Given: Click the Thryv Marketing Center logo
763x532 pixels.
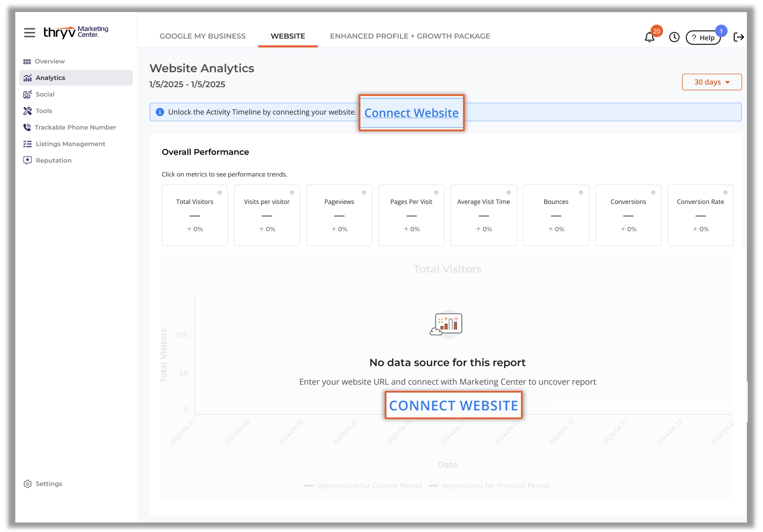Looking at the screenshot, I should (76, 32).
